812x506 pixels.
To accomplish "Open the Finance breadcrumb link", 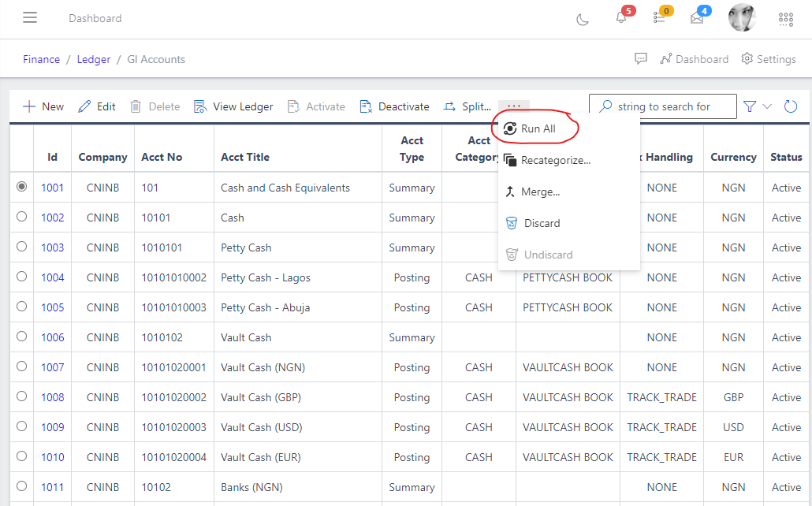I will pyautogui.click(x=41, y=58).
